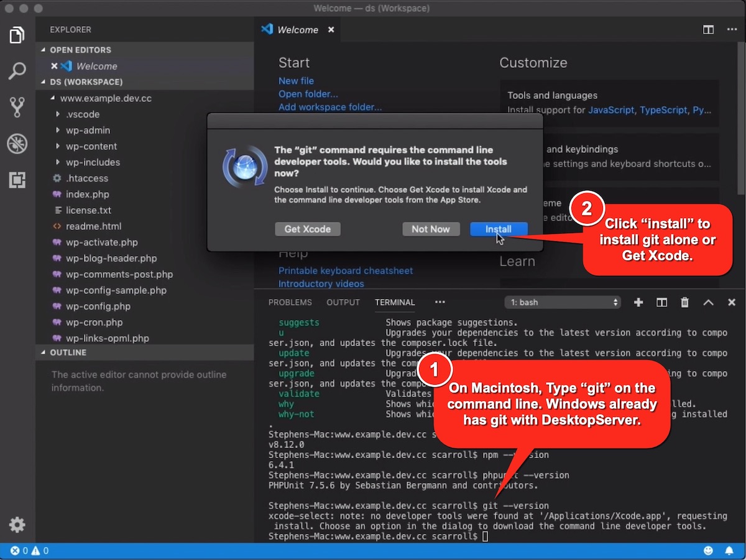Open license.txt in the explorer
The image size is (746, 560).
pyautogui.click(x=88, y=210)
